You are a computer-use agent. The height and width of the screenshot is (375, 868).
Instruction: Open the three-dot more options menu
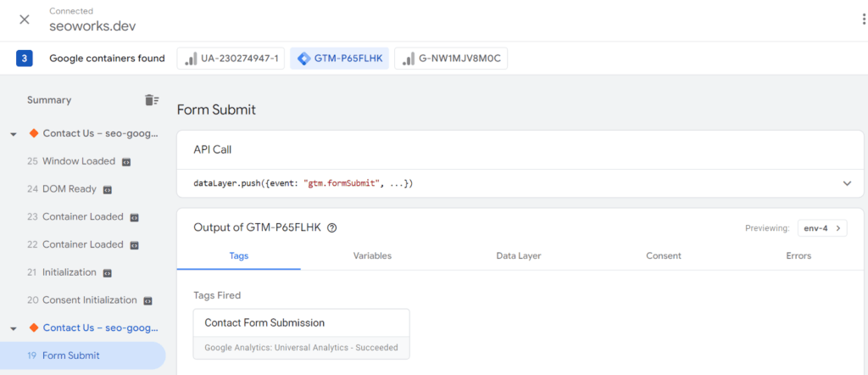coord(864,20)
